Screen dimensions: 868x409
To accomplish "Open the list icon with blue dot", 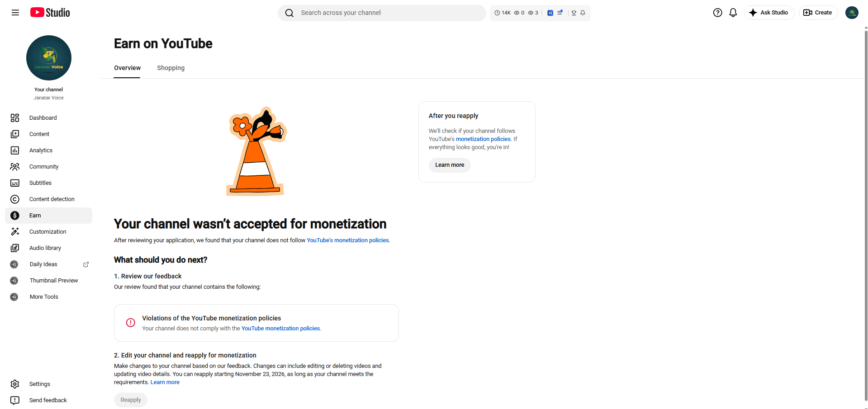I will click(x=560, y=13).
